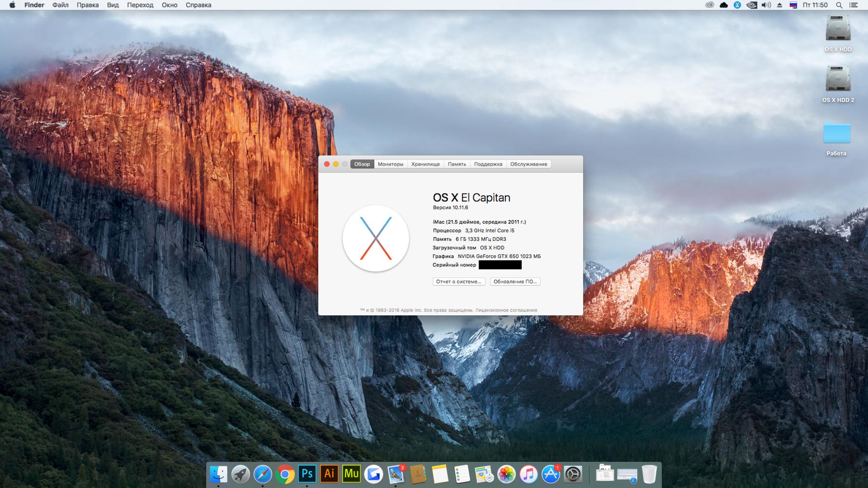This screenshot has height=488, width=868.
Task: Open the Файл menu
Action: [x=60, y=5]
